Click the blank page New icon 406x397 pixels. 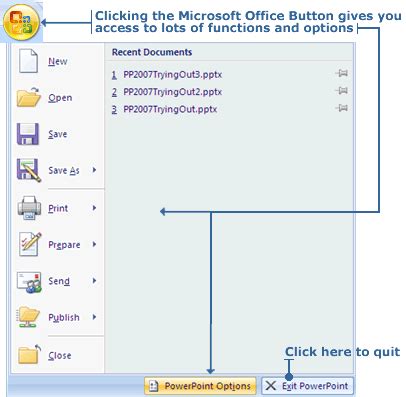click(28, 61)
